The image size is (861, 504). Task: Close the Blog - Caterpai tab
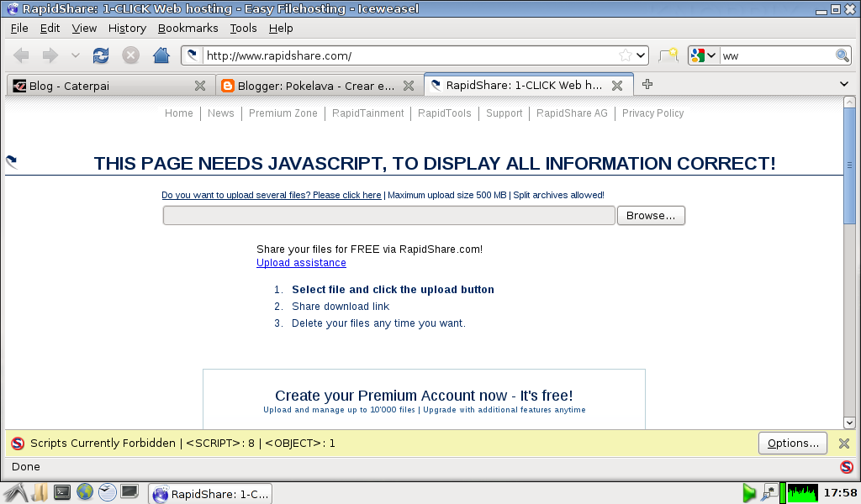pyautogui.click(x=200, y=86)
